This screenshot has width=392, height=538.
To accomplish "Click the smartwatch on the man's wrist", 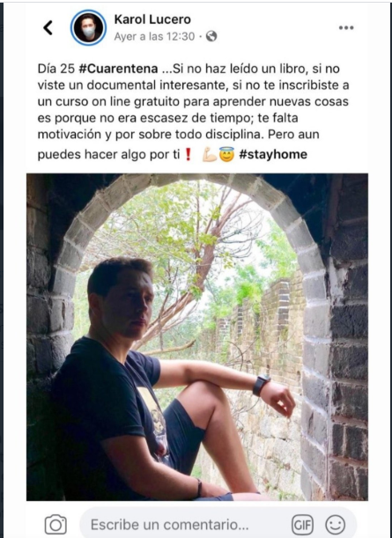I will click(261, 385).
